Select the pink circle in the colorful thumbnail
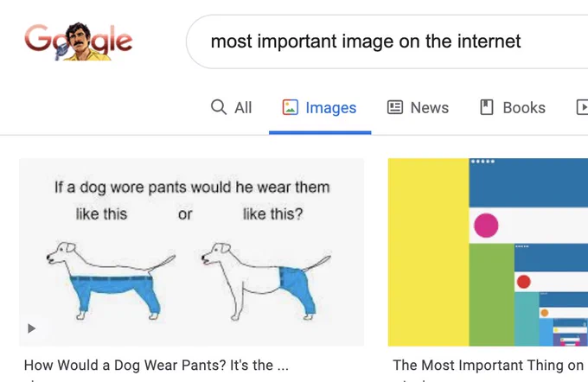The width and height of the screenshot is (588, 382). point(486,226)
